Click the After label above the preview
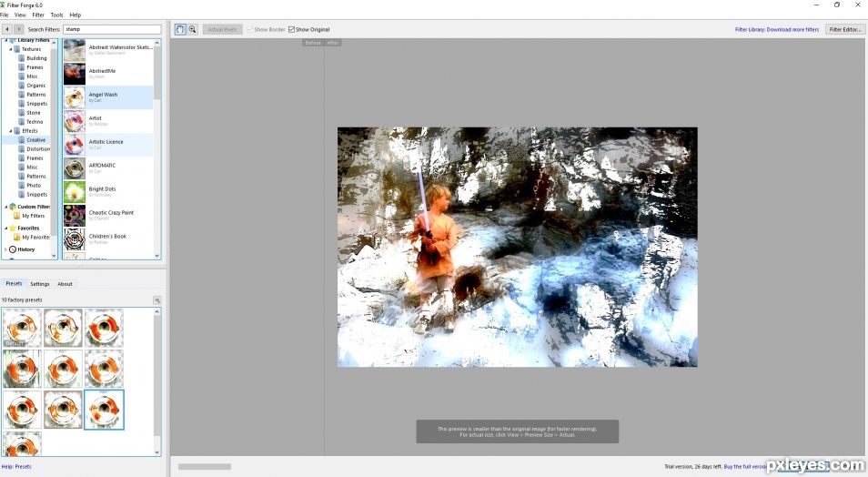The image size is (868, 477). coord(333,43)
